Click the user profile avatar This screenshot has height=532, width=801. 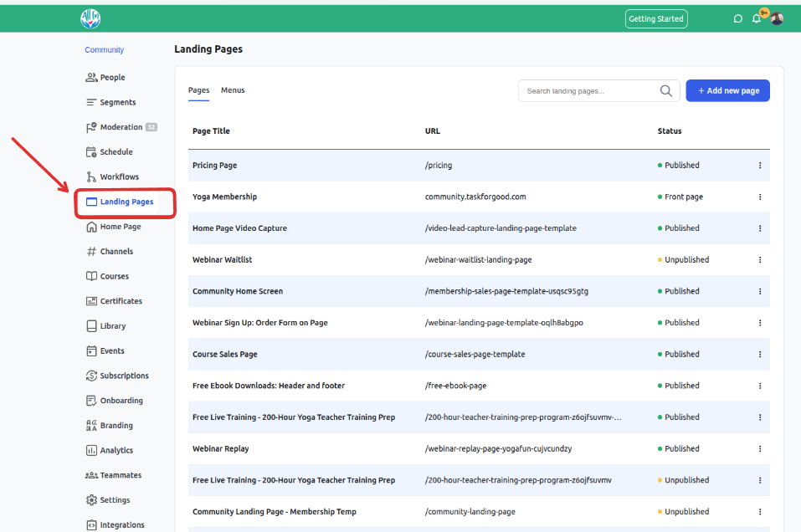[777, 19]
